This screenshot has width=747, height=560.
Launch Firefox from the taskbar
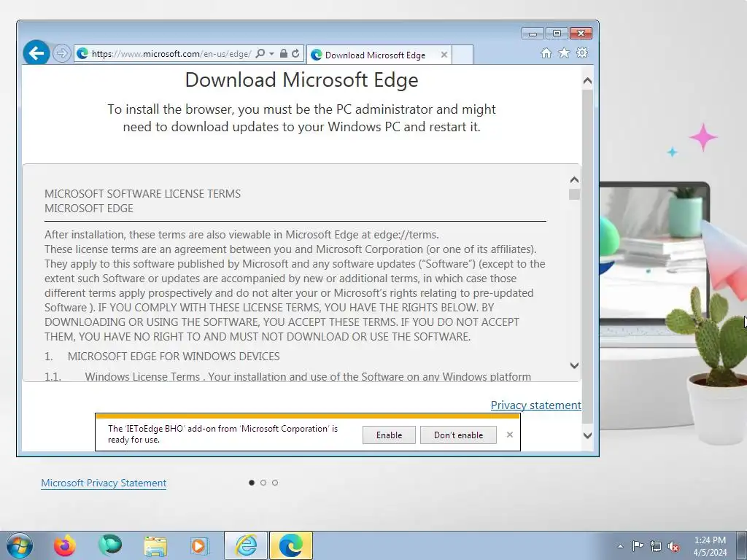pyautogui.click(x=65, y=545)
